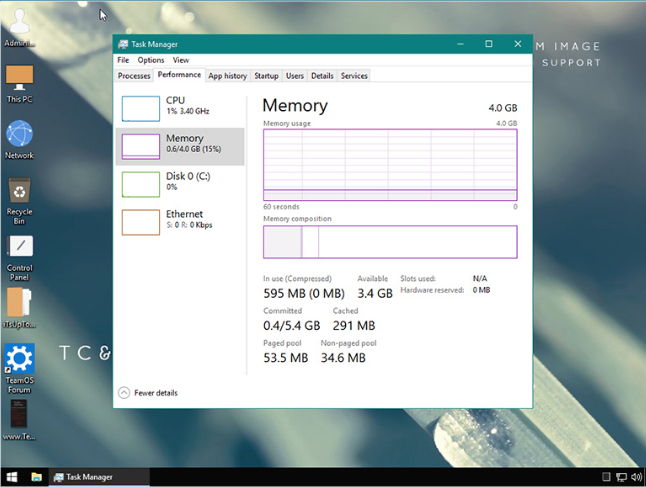Switch to the Services tab
The height and width of the screenshot is (487, 646).
click(354, 76)
